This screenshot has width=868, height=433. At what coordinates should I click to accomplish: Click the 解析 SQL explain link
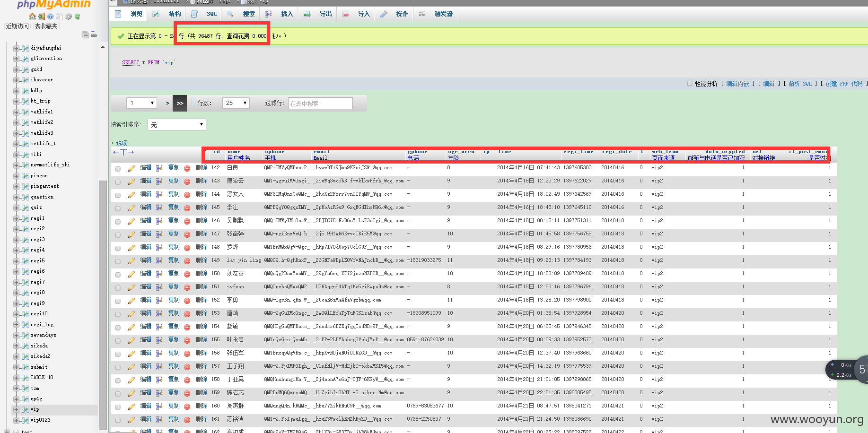(x=800, y=84)
